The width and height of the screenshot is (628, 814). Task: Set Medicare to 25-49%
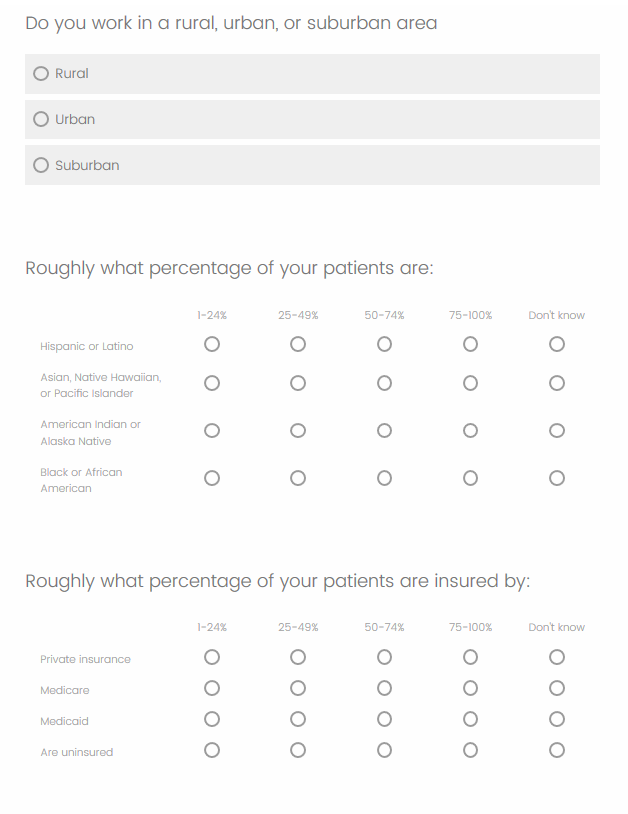[x=298, y=688]
